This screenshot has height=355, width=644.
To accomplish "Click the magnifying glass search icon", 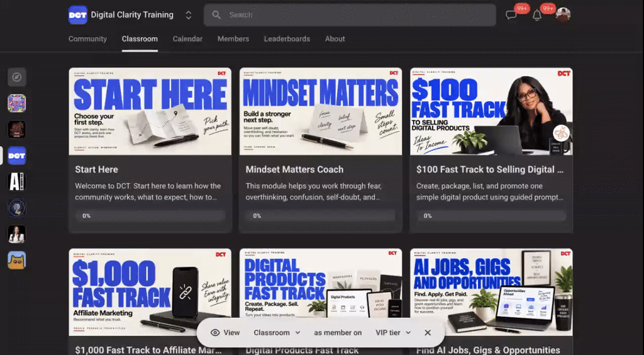I will point(216,15).
